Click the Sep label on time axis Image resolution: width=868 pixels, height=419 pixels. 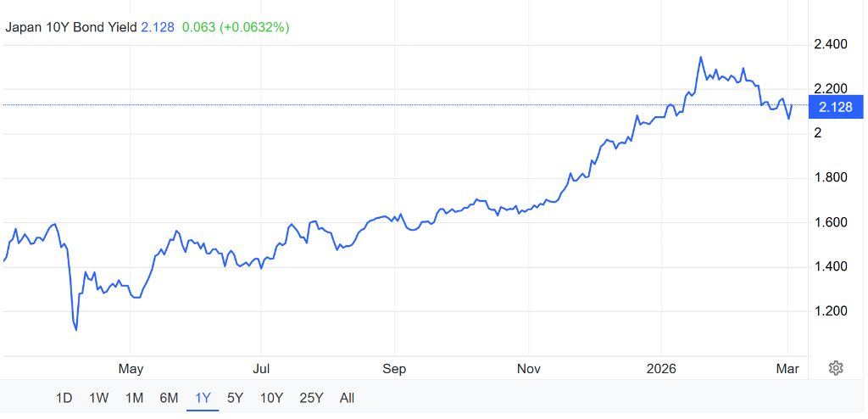(x=394, y=369)
